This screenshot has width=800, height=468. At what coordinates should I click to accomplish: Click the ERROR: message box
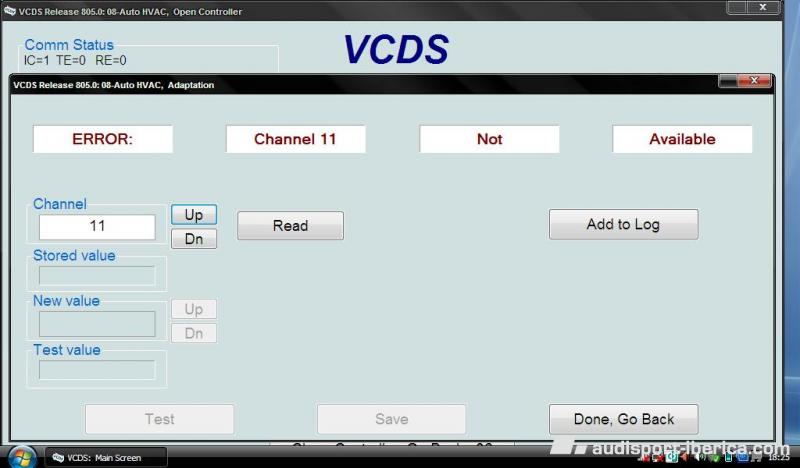103,139
